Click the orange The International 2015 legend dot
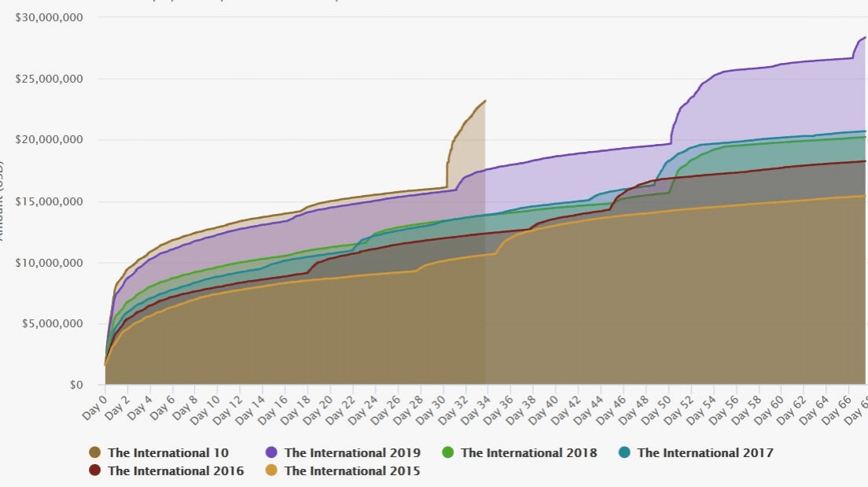868x487 pixels. tap(271, 471)
